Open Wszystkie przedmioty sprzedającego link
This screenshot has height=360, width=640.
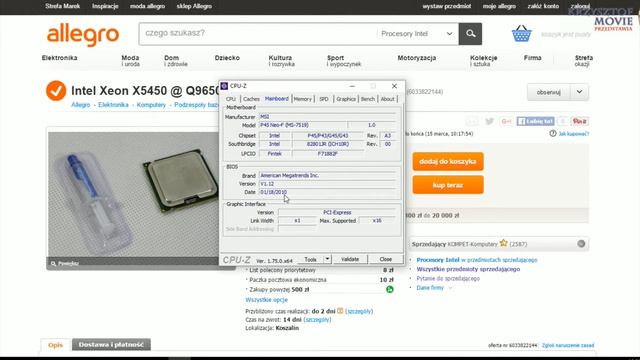click(x=468, y=269)
